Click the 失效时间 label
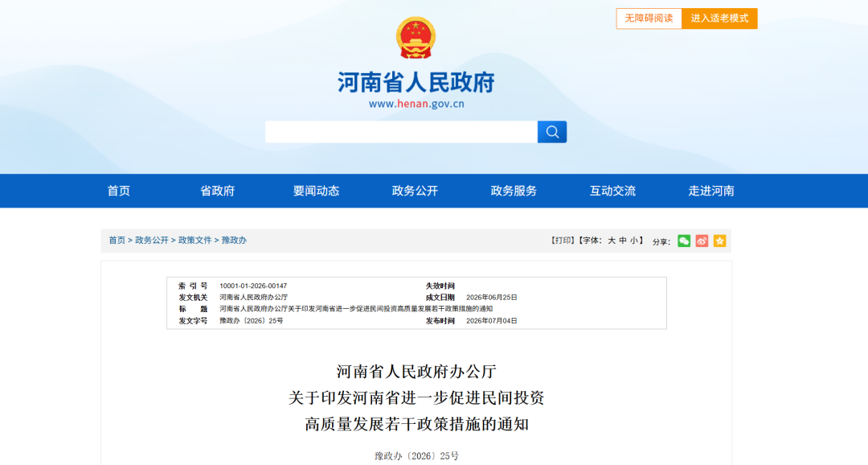The width and height of the screenshot is (868, 465). [x=440, y=286]
